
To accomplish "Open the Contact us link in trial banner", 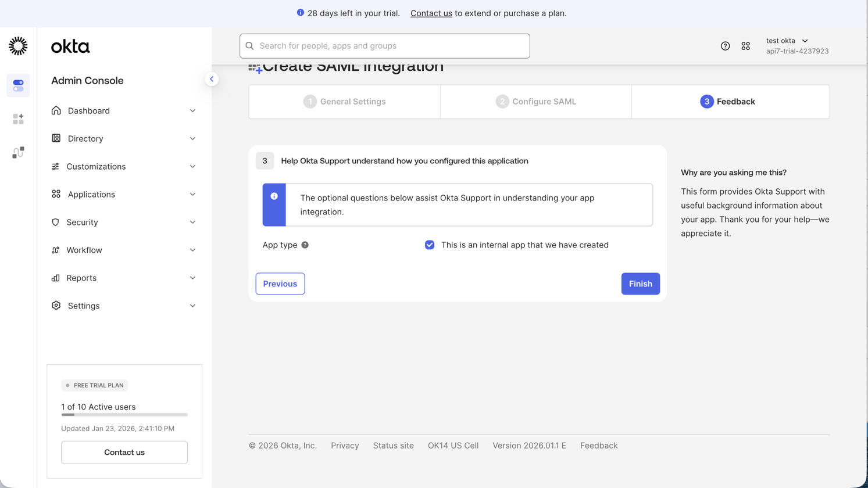I will tap(431, 13).
